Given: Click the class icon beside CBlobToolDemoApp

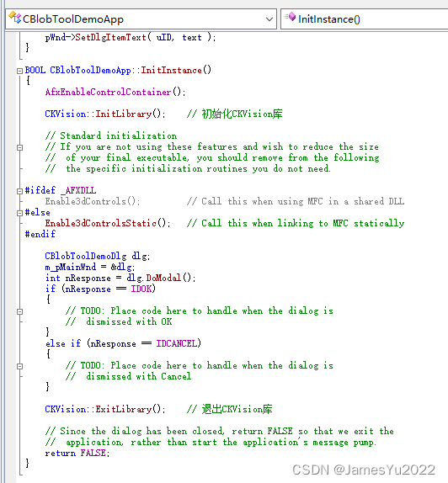Looking at the screenshot, I should 14,18.
